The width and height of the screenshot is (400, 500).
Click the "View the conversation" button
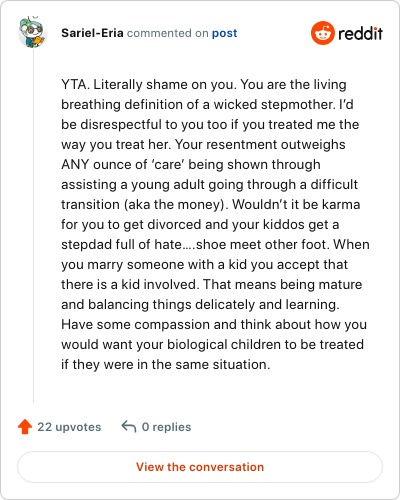(200, 467)
